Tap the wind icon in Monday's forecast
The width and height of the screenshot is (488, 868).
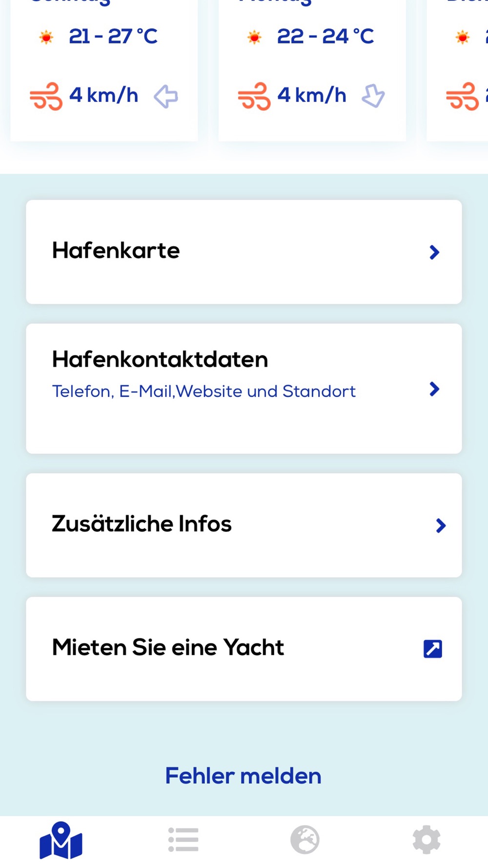[x=254, y=96]
